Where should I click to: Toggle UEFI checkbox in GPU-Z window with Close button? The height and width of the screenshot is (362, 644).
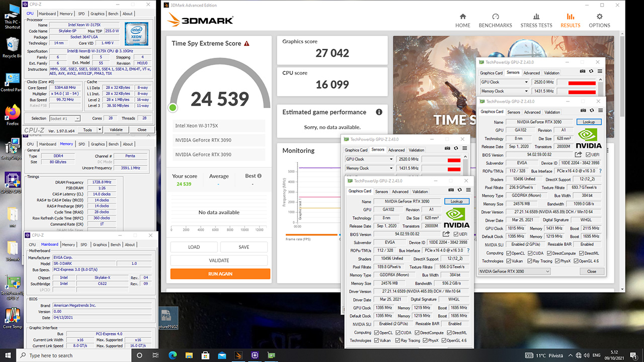[x=588, y=155]
